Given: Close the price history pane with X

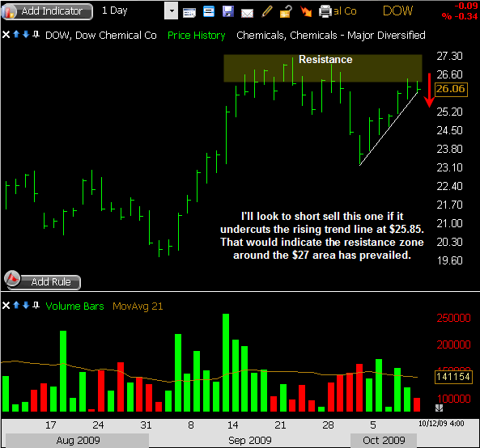Looking at the screenshot, I should 6,35.
